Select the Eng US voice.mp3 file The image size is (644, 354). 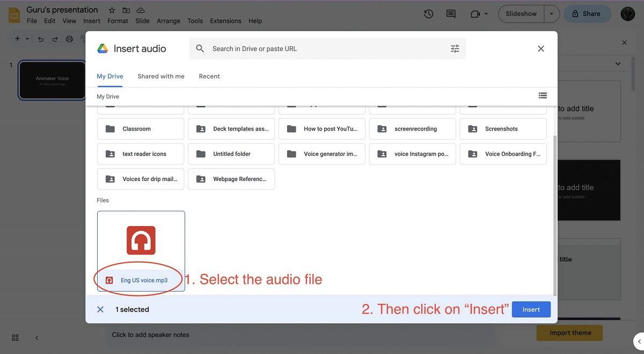[141, 251]
